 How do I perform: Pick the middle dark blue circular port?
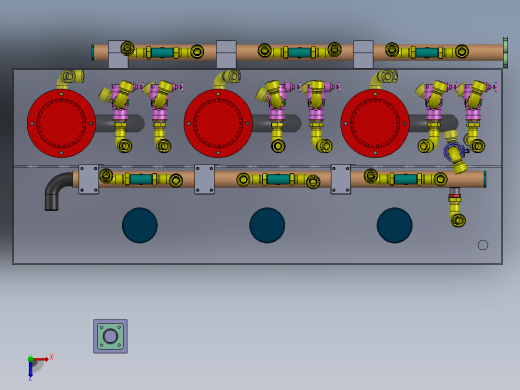point(267,225)
